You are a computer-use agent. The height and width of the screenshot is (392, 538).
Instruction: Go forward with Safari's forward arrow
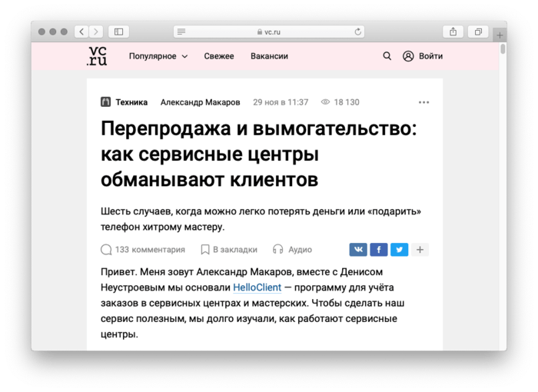[x=96, y=32]
